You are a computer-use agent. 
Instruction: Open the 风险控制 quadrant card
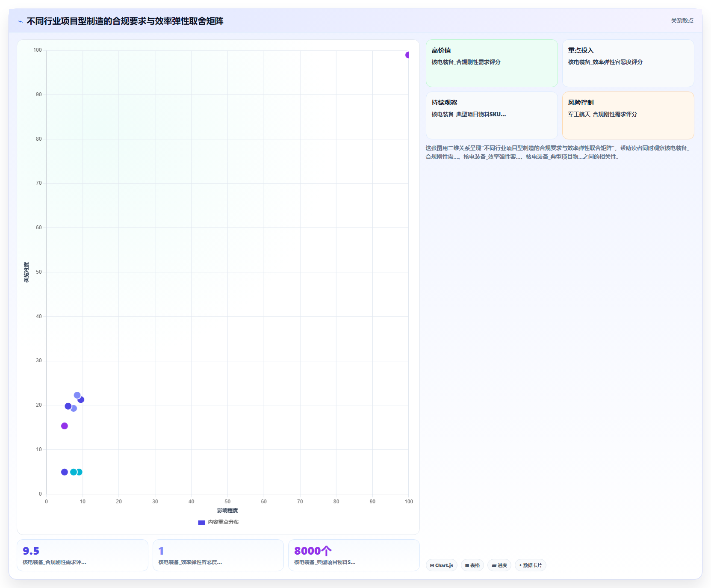point(628,115)
